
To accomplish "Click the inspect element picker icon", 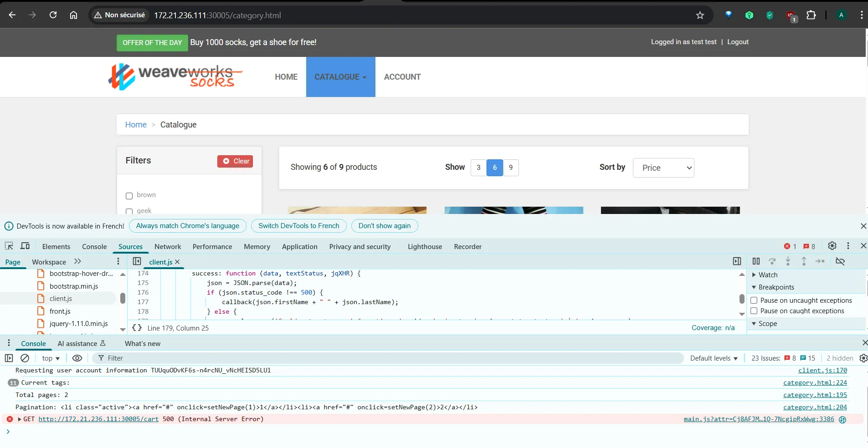I will pos(9,246).
